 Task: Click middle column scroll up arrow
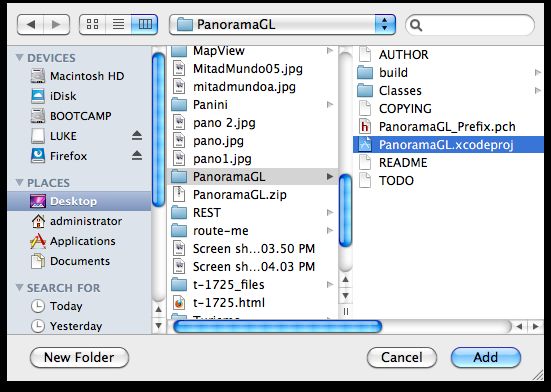[345, 280]
